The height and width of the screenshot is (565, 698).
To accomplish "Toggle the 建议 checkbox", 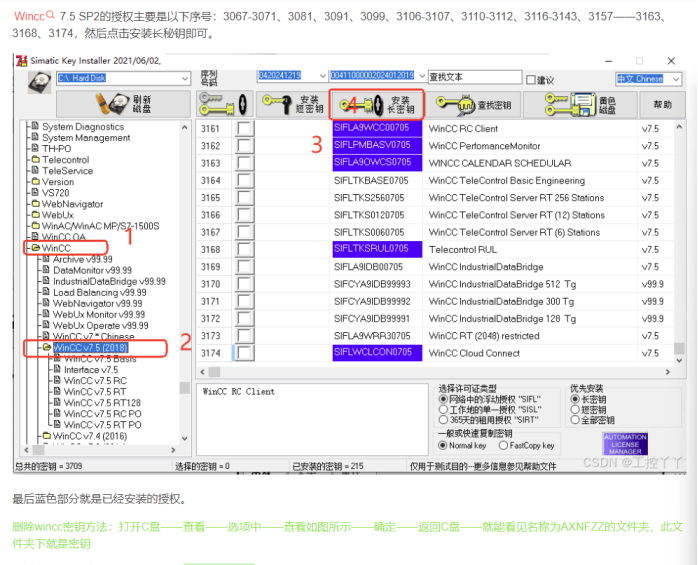I will click(x=531, y=80).
